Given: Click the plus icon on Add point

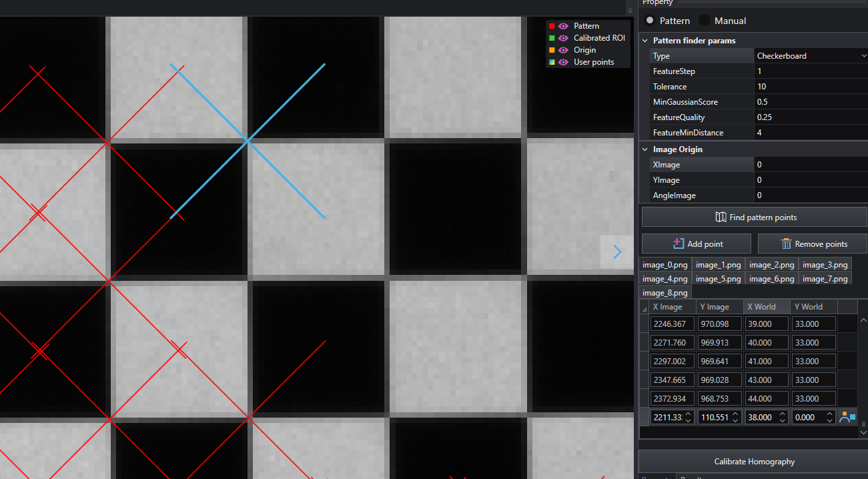Looking at the screenshot, I should [679, 244].
